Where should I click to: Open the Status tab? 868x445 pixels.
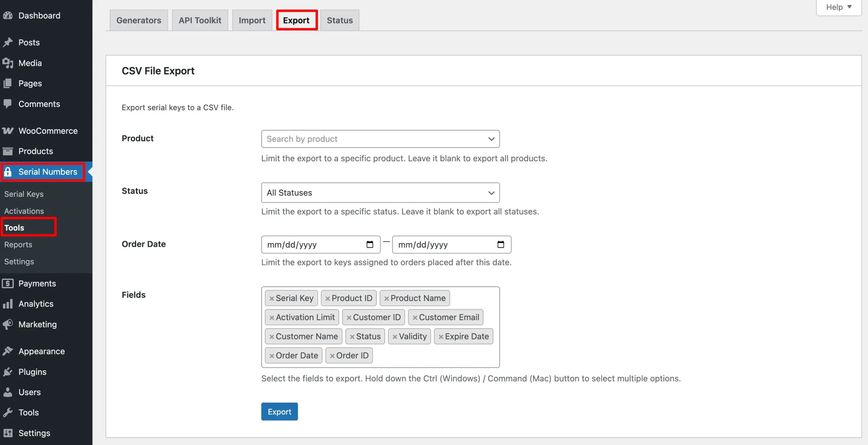340,20
